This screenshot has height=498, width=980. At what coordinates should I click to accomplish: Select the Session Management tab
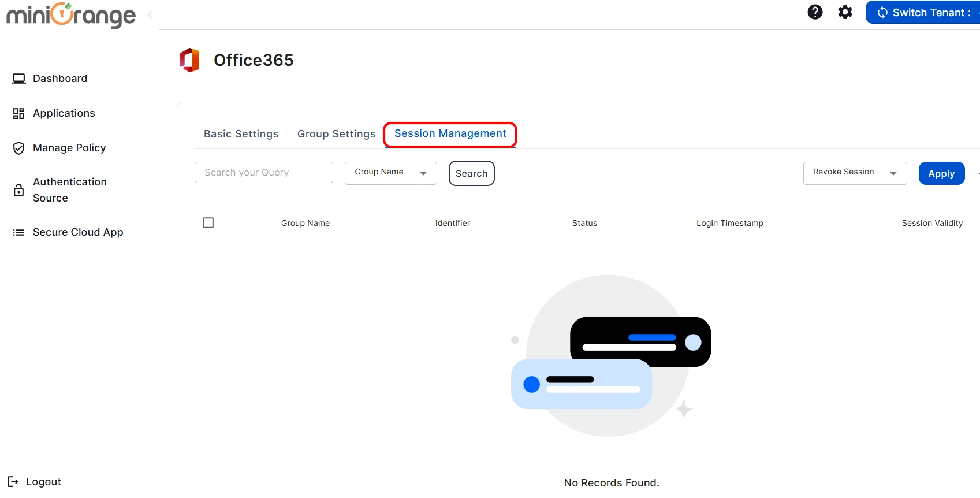(450, 134)
